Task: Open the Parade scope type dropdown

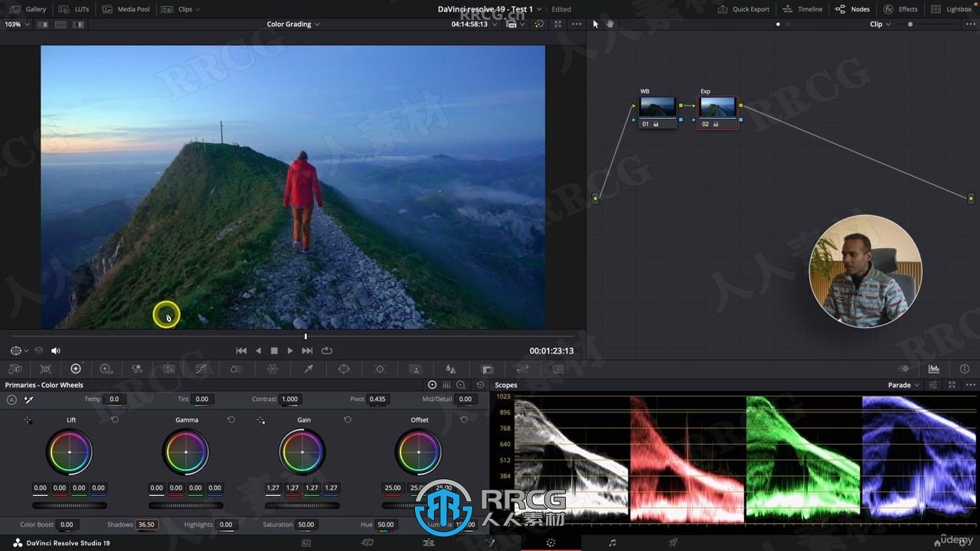Action: [x=903, y=385]
